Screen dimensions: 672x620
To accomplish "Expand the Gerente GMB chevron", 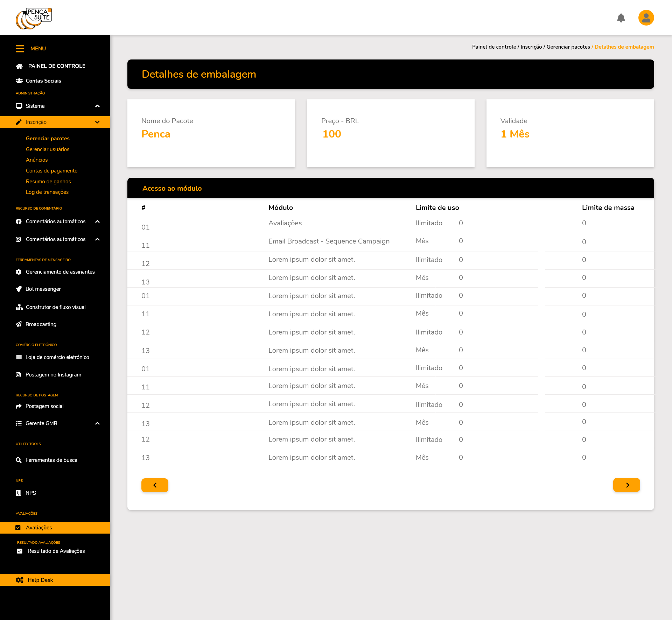I will point(98,423).
